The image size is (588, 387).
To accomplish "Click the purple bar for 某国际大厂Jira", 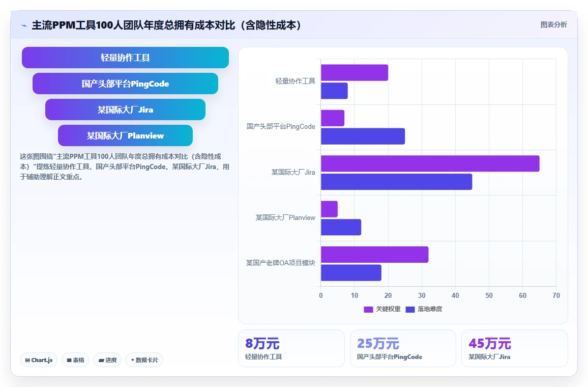I will tap(430, 163).
